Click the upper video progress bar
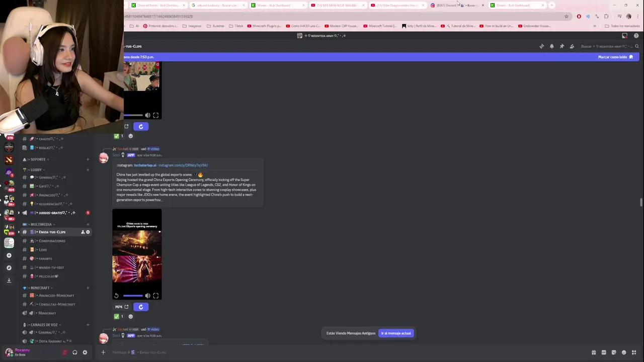This screenshot has width=644, height=362. click(133, 115)
